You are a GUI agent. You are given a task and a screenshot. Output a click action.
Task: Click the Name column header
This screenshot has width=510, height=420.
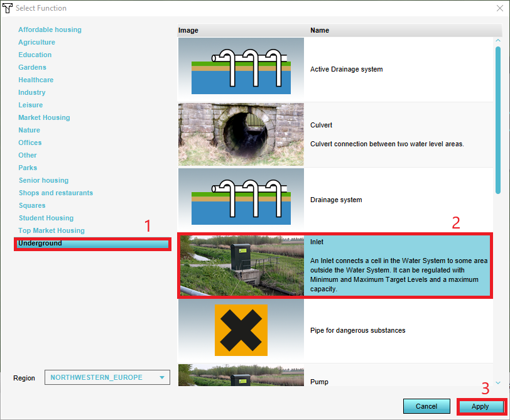coord(320,30)
